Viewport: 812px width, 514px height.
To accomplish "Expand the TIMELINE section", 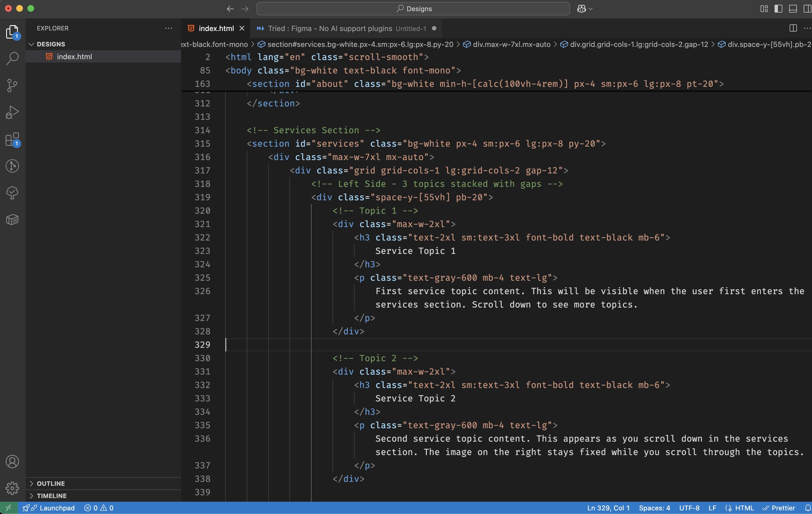I will pos(52,496).
